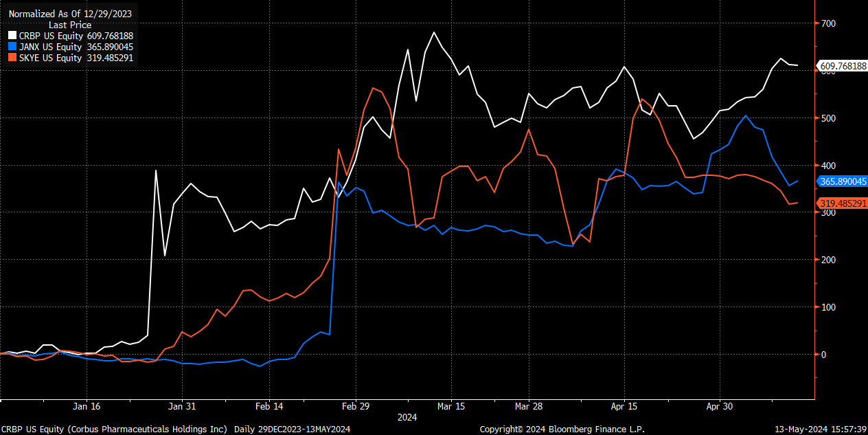Screen dimensions: 868x435
Task: Click the 300 y-axis tick label
Action: [x=829, y=212]
